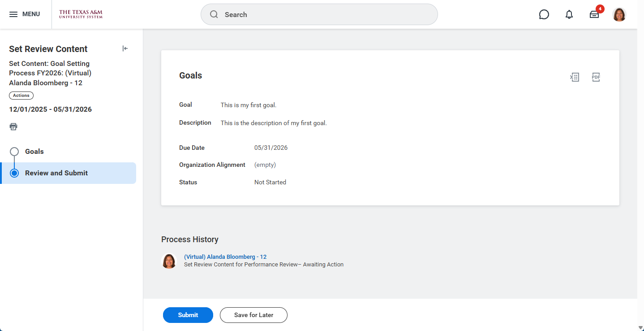This screenshot has height=331, width=644.
Task: Click the Save for Later button
Action: (x=253, y=315)
